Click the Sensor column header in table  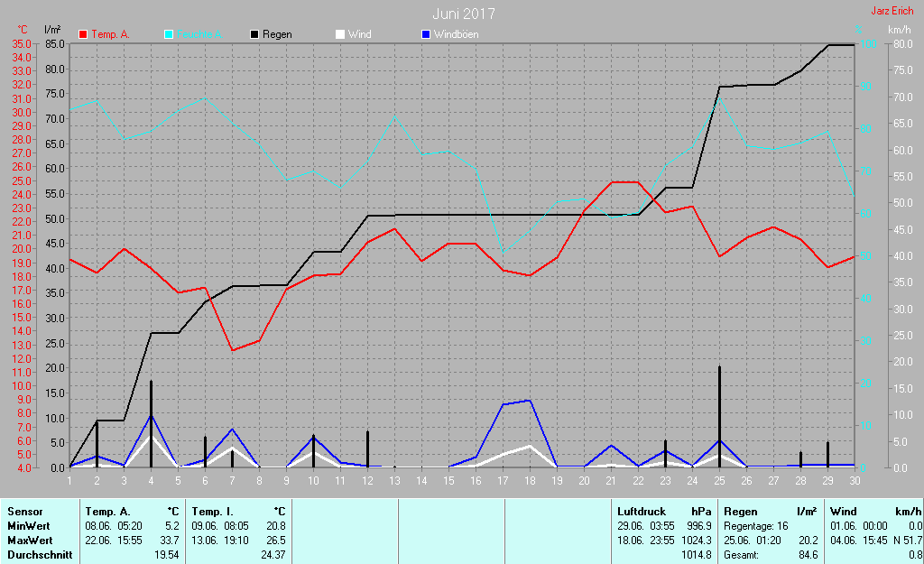point(24,512)
